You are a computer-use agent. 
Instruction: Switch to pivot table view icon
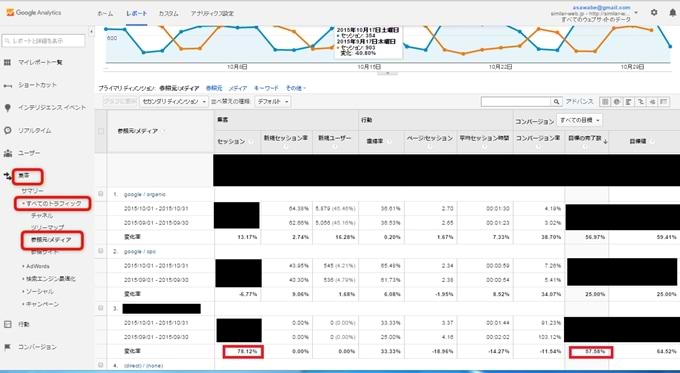pos(664,101)
